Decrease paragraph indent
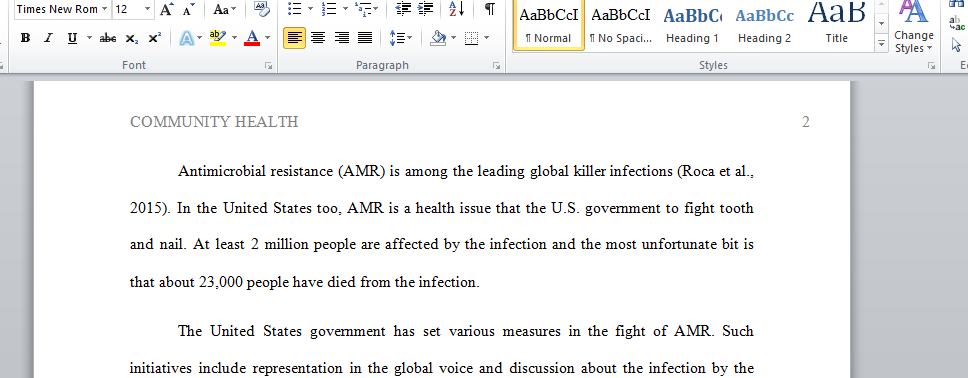The image size is (968, 378). pyautogui.click(x=403, y=9)
